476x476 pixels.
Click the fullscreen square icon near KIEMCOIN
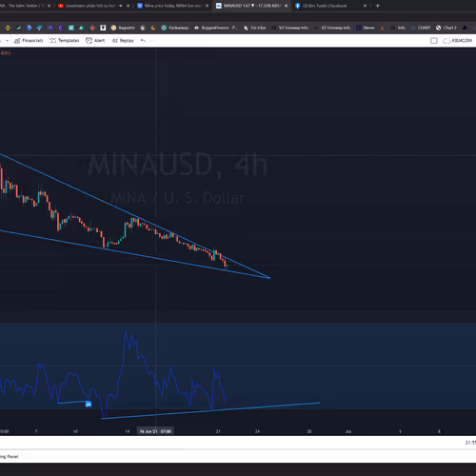434,41
